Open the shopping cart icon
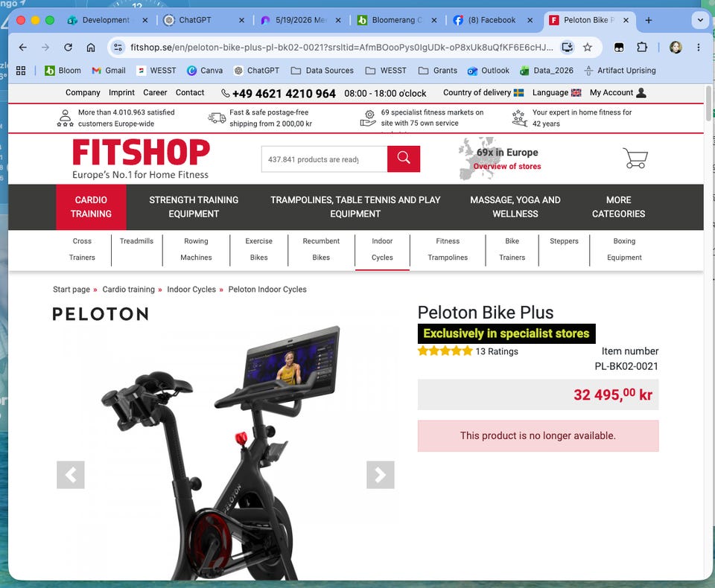Viewport: 715px width, 588px height. point(635,158)
